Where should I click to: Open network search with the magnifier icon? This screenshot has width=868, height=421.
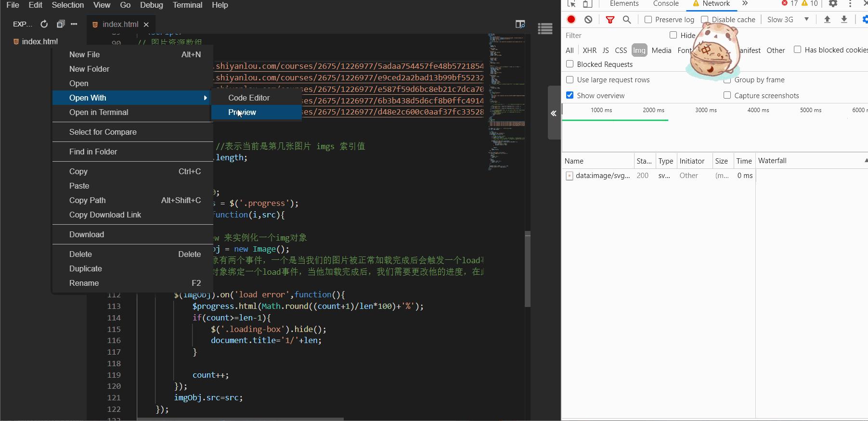point(627,19)
